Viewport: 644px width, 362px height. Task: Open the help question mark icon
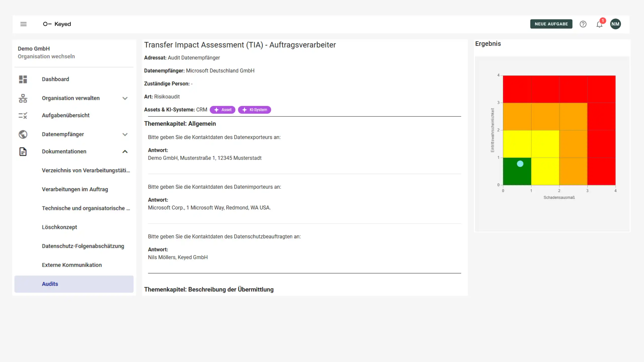coord(583,24)
